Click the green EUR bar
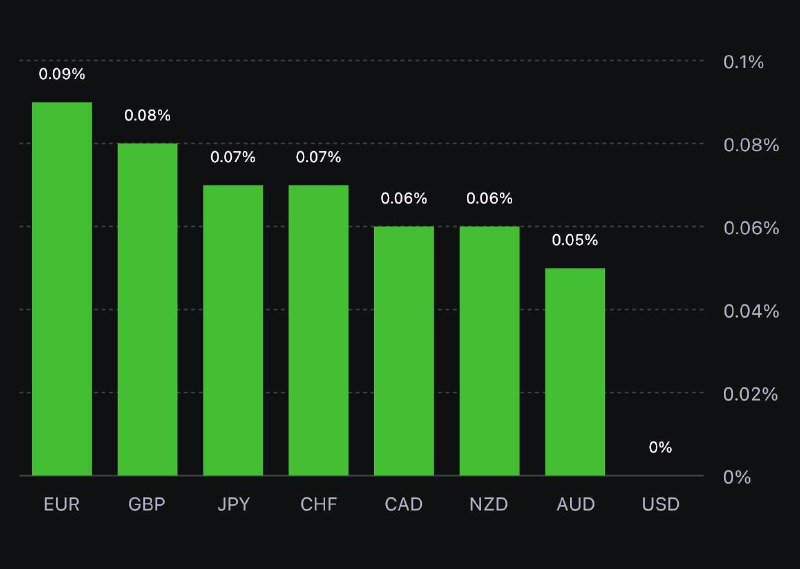The width and height of the screenshot is (800, 569). [62, 289]
